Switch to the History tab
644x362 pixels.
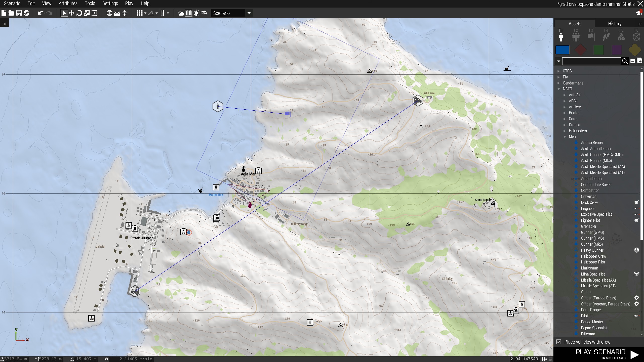pos(615,24)
